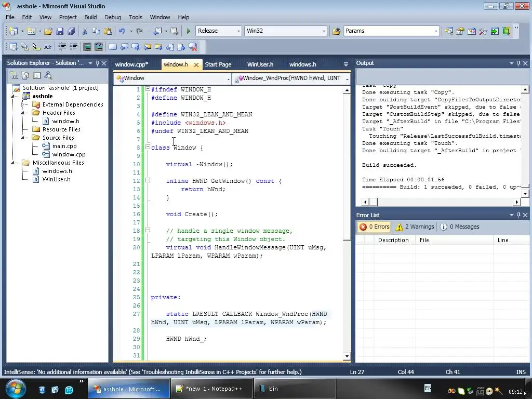Toggle the 0 Messages filter button
The height and width of the screenshot is (399, 532).
pyautogui.click(x=460, y=227)
